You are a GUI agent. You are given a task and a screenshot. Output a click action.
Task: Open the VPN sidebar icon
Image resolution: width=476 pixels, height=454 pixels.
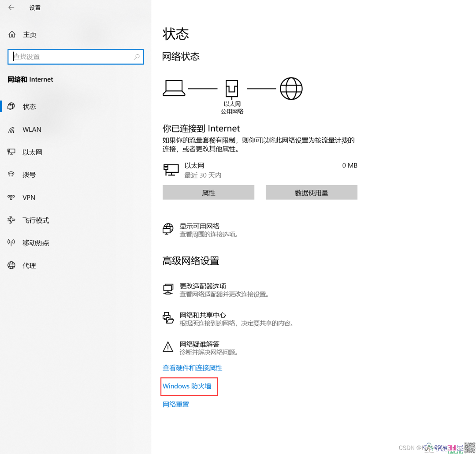point(11,197)
